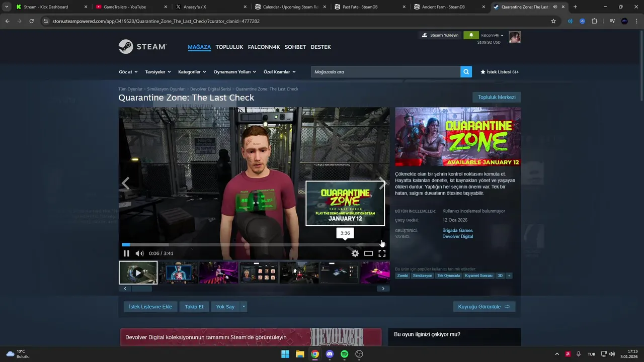Open the TOPLULUK menu
This screenshot has width=644, height=362.
(229, 47)
